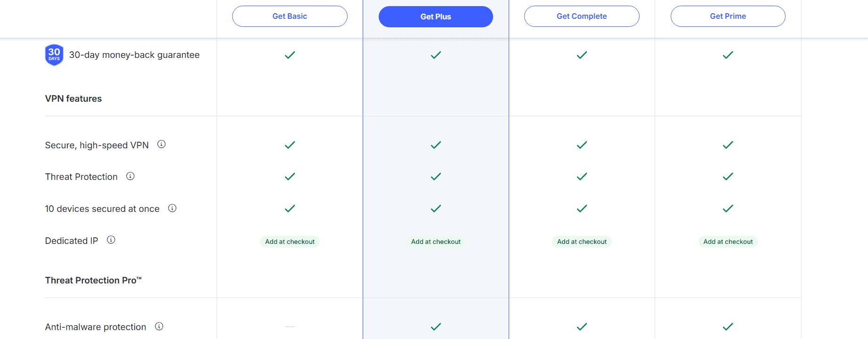This screenshot has height=339, width=868.
Task: Click the Get Basic button
Action: (x=290, y=16)
